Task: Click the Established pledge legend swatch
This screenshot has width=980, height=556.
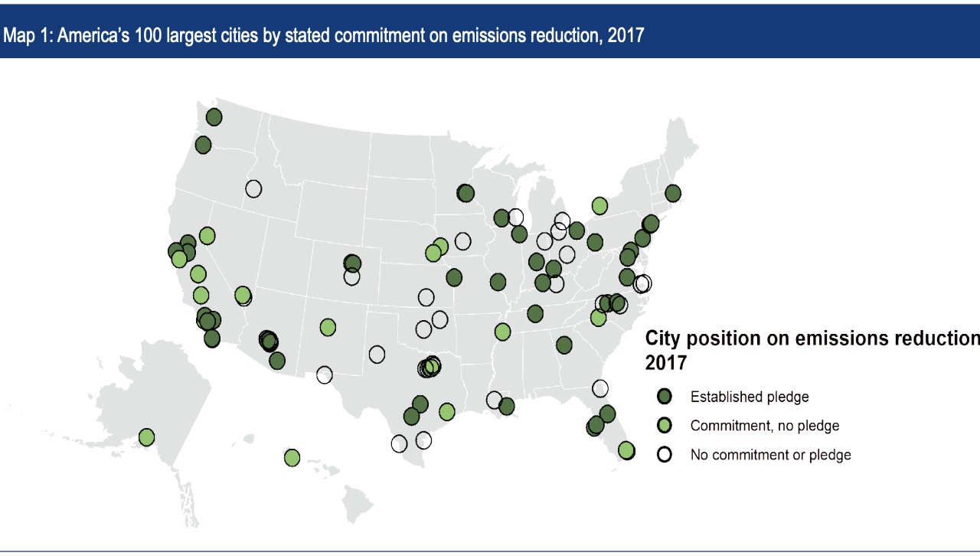Action: click(665, 396)
